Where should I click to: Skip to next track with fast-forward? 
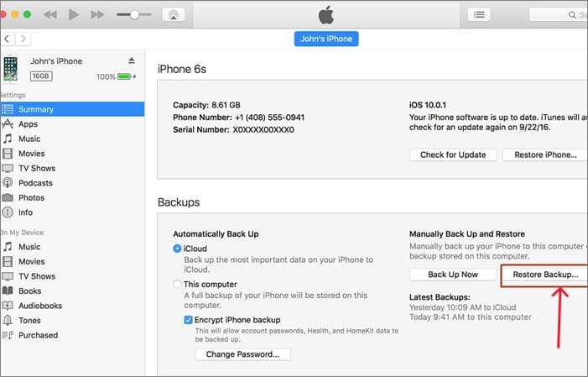pos(97,14)
